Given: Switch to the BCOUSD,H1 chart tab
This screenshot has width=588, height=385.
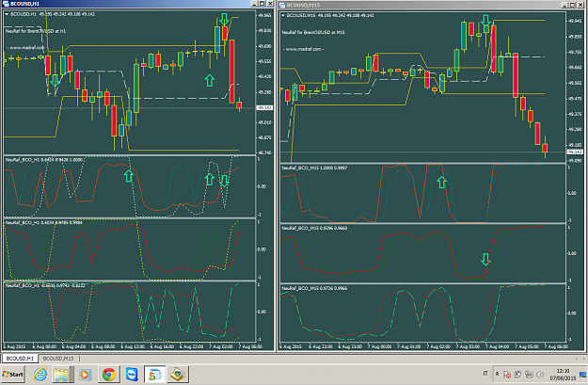Looking at the screenshot, I should [x=20, y=359].
